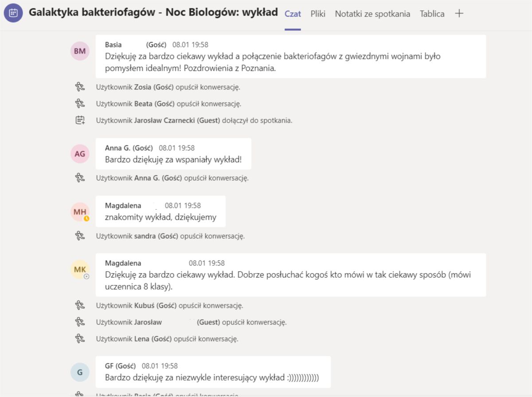Click the MH avatar of Magdalena
This screenshot has height=397, width=532.
click(80, 212)
